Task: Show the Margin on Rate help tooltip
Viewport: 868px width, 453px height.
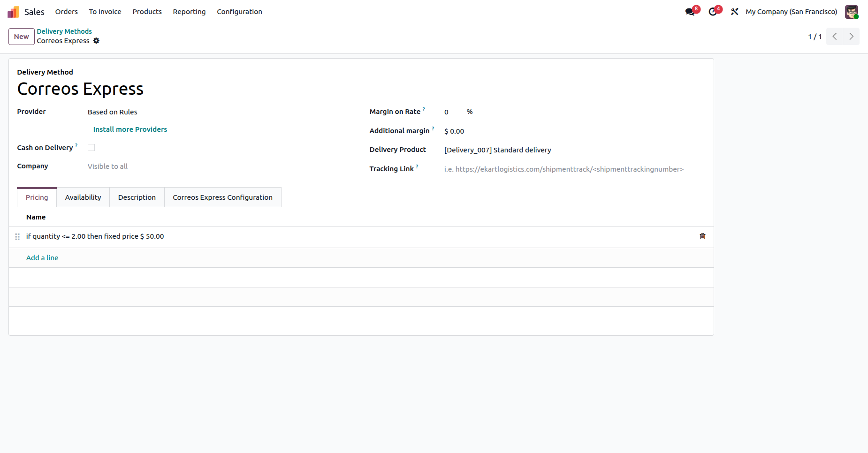Action: coord(424,109)
